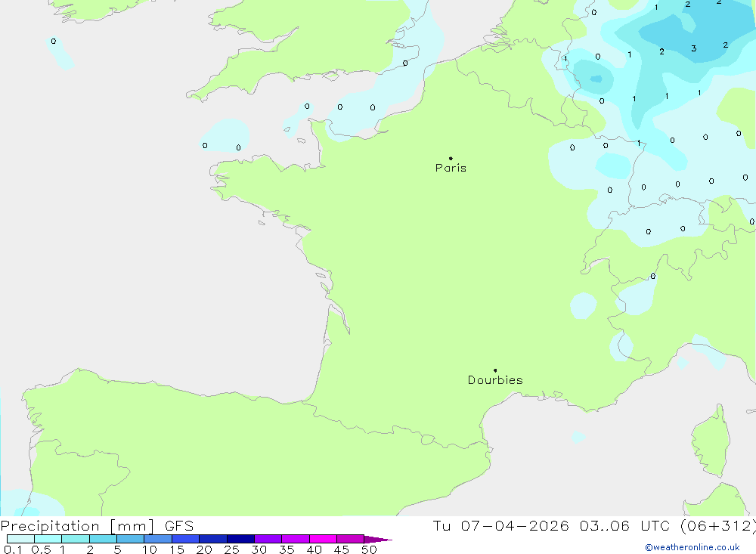Click the map precipitation value "3"
Viewport: 756px width, 554px height.
[x=693, y=48]
